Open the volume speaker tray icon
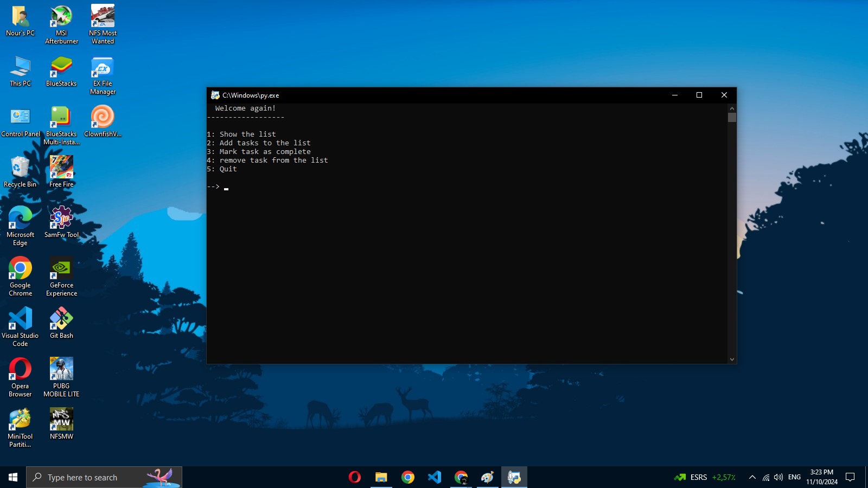 (x=778, y=477)
